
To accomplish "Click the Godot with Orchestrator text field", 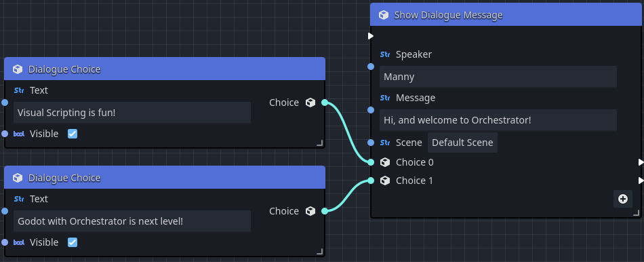I will [x=132, y=221].
